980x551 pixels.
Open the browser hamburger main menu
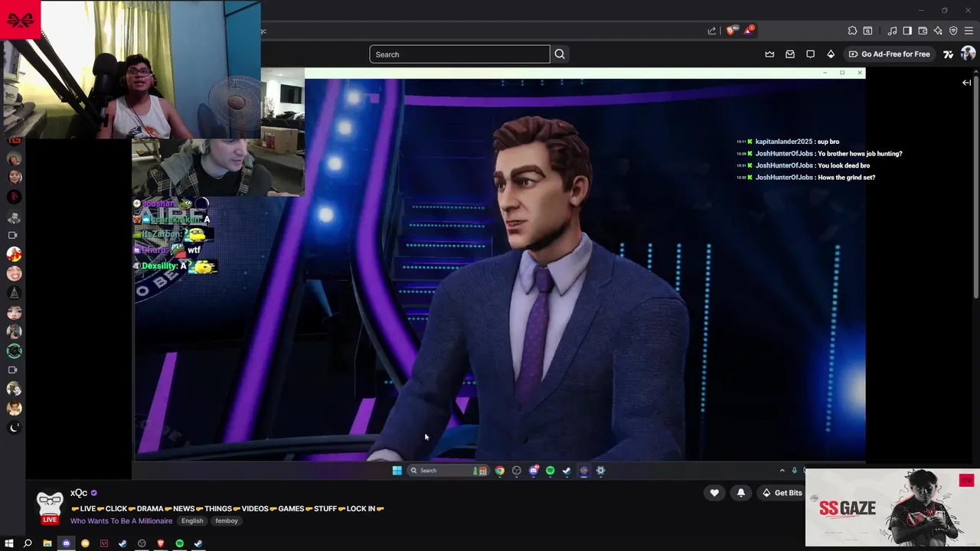coord(969,31)
